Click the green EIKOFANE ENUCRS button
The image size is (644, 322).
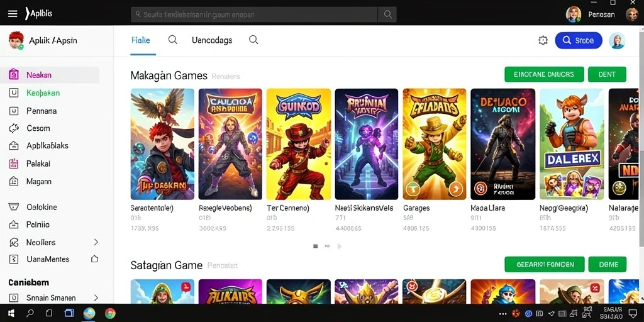coord(544,74)
